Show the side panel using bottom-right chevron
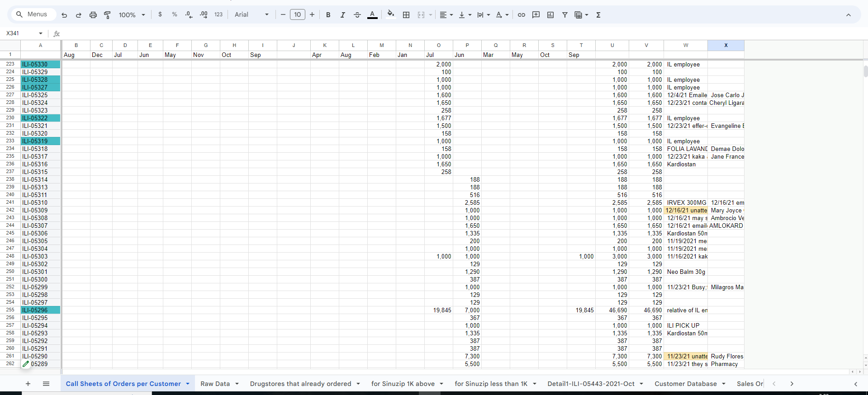 point(856,384)
